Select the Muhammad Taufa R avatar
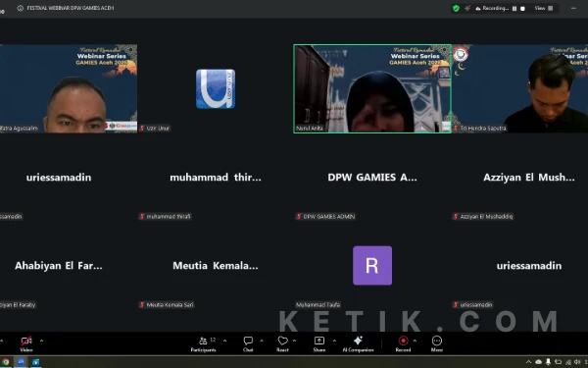This screenshot has height=368, width=588. 372,266
